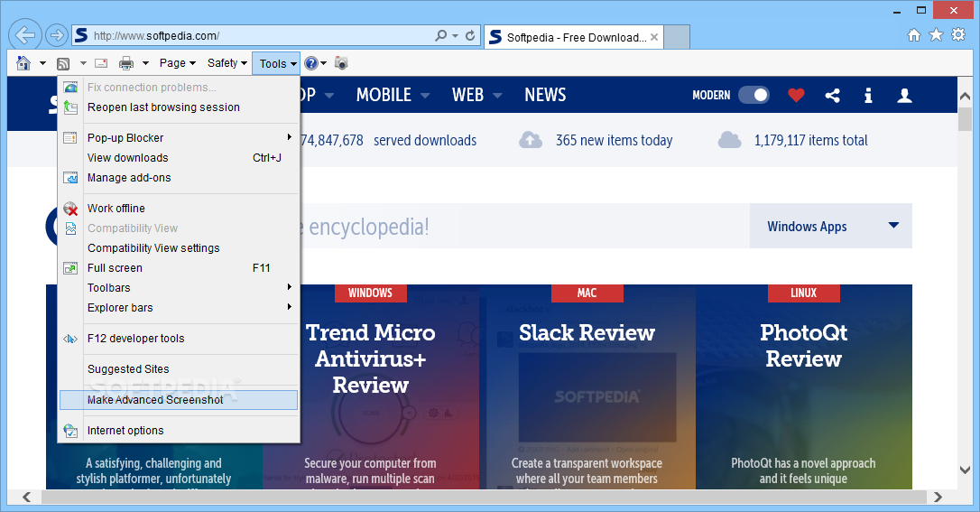Click the info icon on Softpedia header
Image resolution: width=980 pixels, height=512 pixels.
(868, 95)
